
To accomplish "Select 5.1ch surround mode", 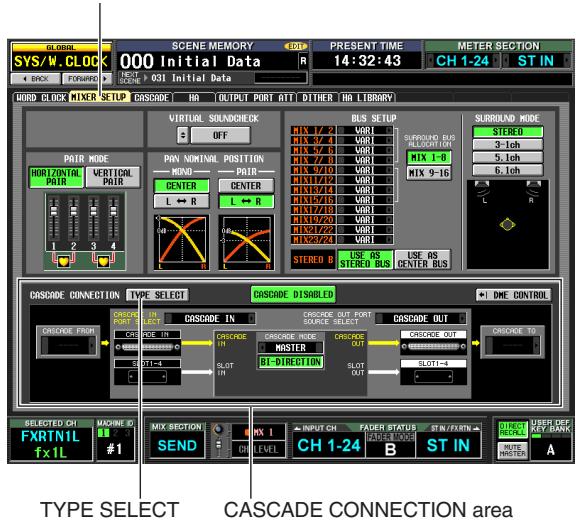I will (x=507, y=157).
